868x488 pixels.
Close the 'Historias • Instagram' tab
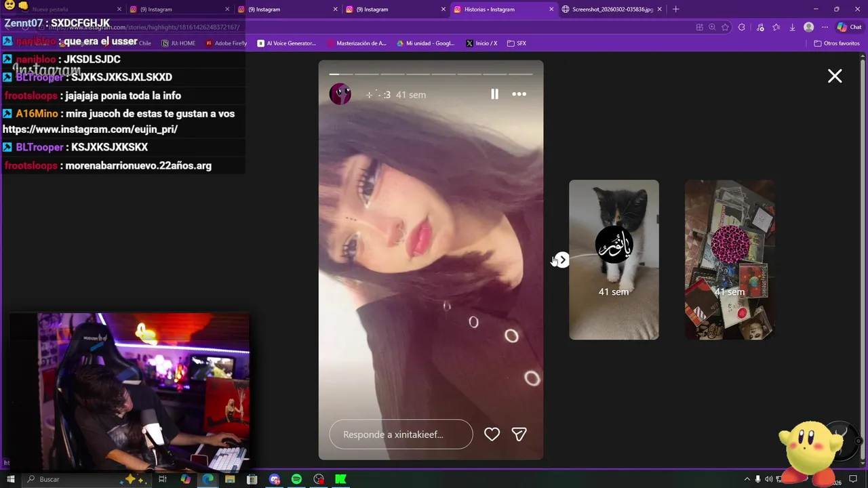(551, 9)
